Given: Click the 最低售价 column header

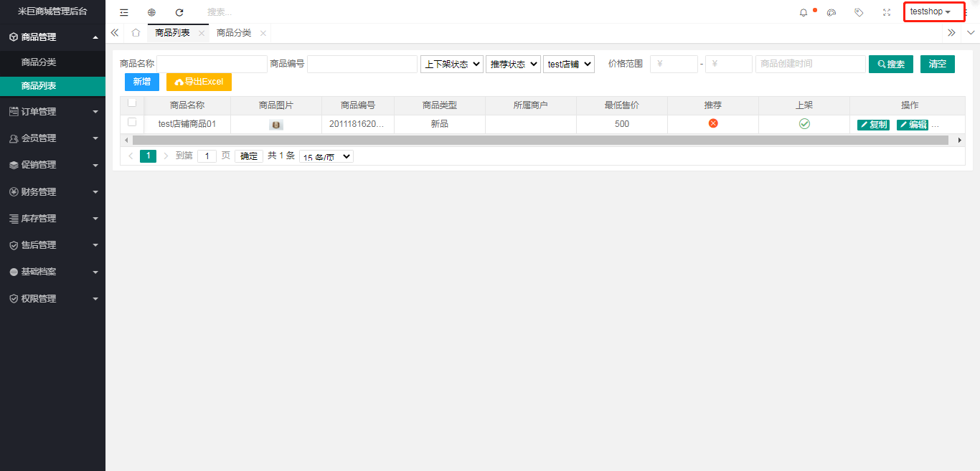Looking at the screenshot, I should click(x=622, y=105).
